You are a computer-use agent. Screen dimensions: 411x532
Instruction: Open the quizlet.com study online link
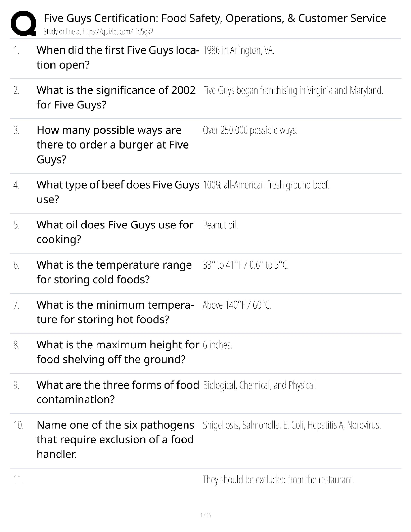point(98,32)
